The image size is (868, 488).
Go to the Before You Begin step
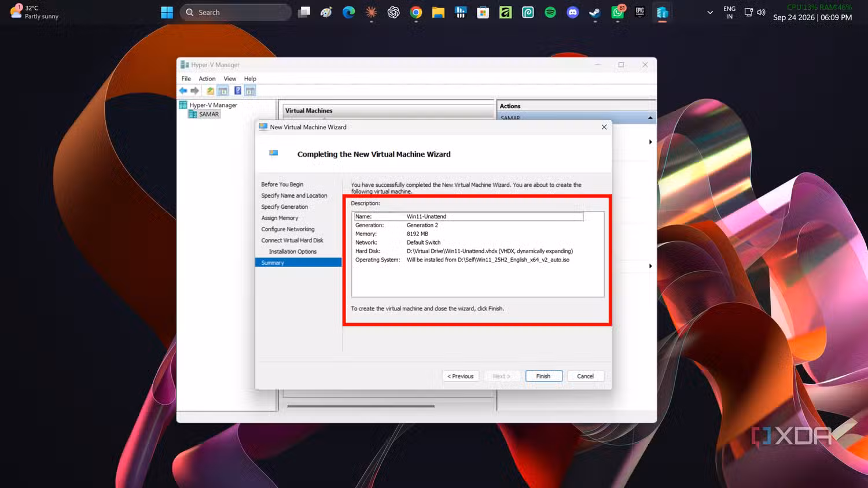pyautogui.click(x=282, y=184)
